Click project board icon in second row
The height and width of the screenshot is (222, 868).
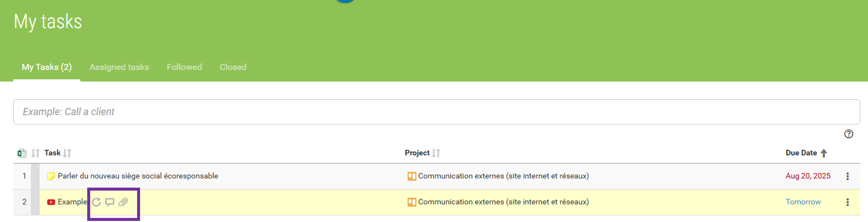click(412, 202)
